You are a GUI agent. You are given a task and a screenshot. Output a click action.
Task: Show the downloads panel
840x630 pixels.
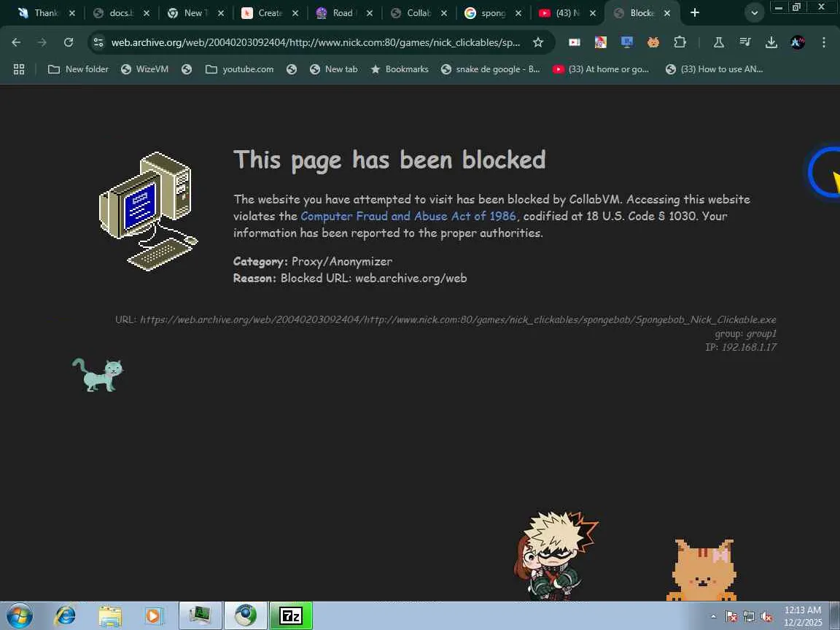pyautogui.click(x=771, y=42)
